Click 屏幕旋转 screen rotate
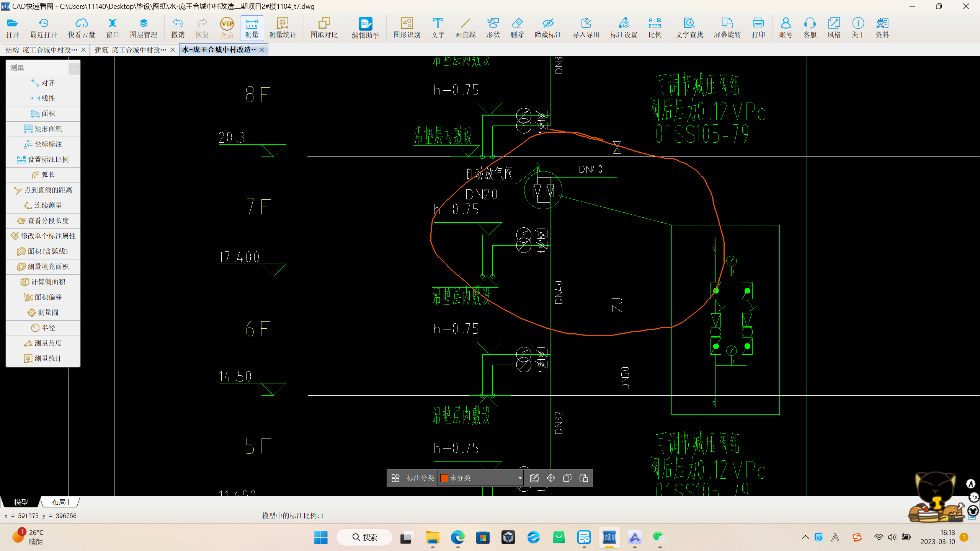 [727, 28]
